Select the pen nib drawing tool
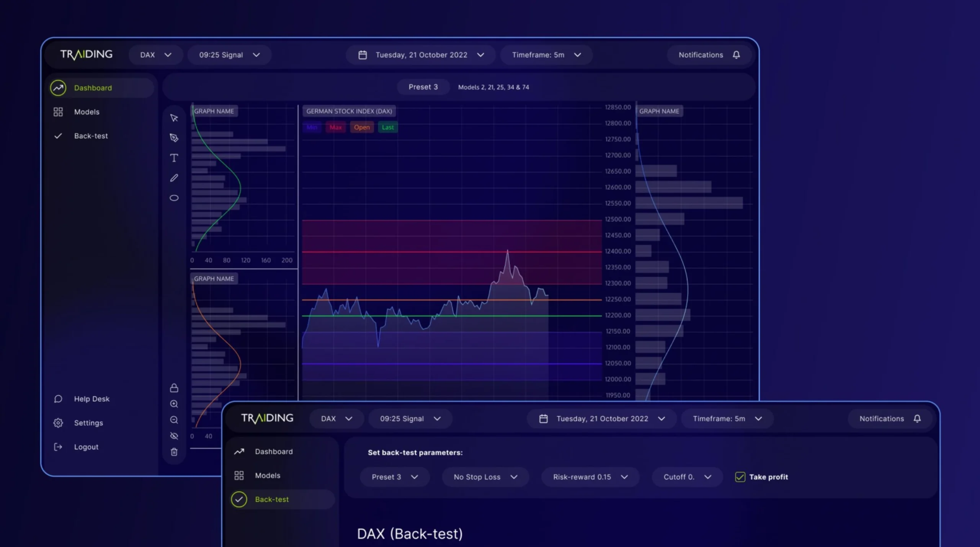The height and width of the screenshot is (547, 980). point(174,138)
